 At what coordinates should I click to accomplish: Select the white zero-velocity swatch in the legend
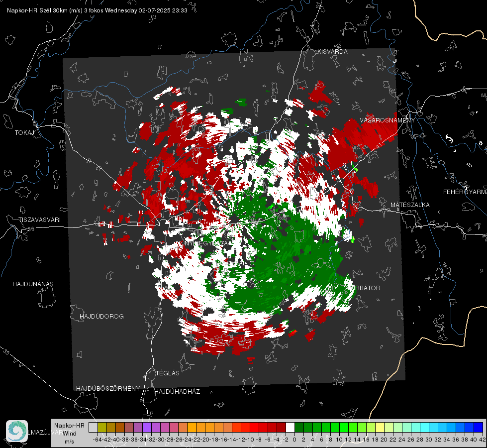pos(290,427)
